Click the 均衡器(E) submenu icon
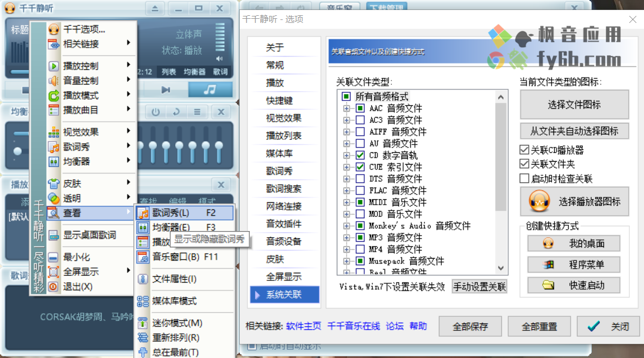This screenshot has height=358, width=644. 143,227
